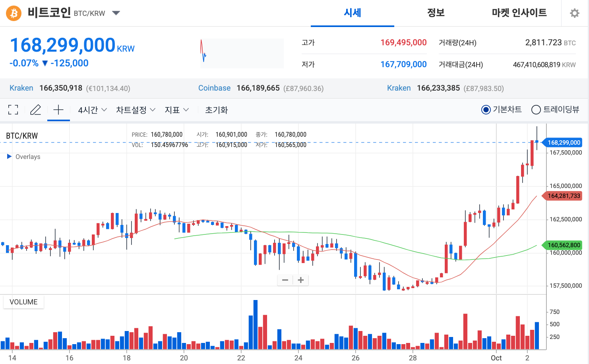
Task: Click the Bitcoin logo icon
Action: pos(13,13)
